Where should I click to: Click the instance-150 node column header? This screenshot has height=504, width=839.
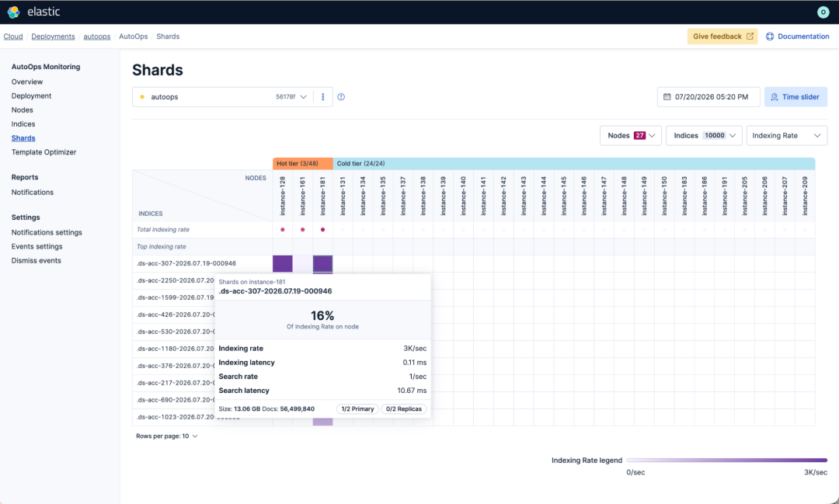664,196
